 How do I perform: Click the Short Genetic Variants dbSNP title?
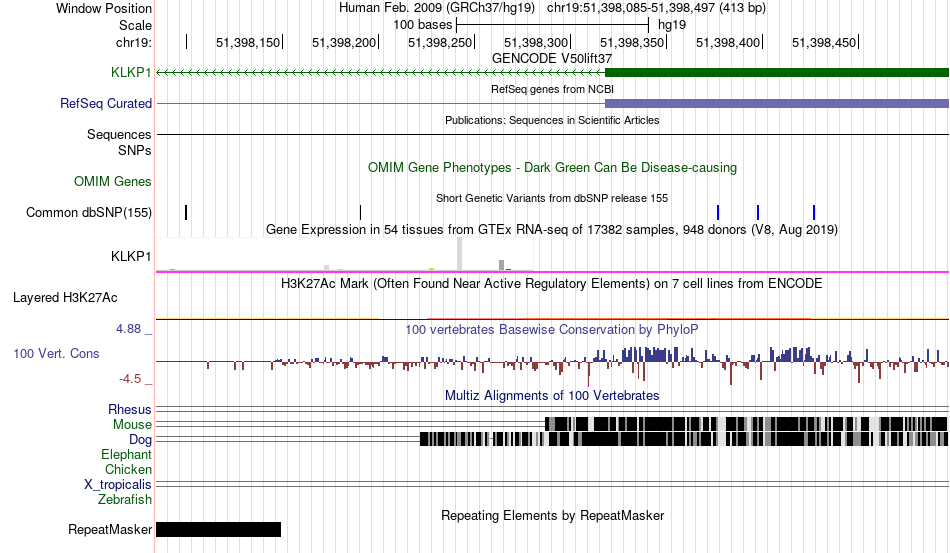coord(552,199)
